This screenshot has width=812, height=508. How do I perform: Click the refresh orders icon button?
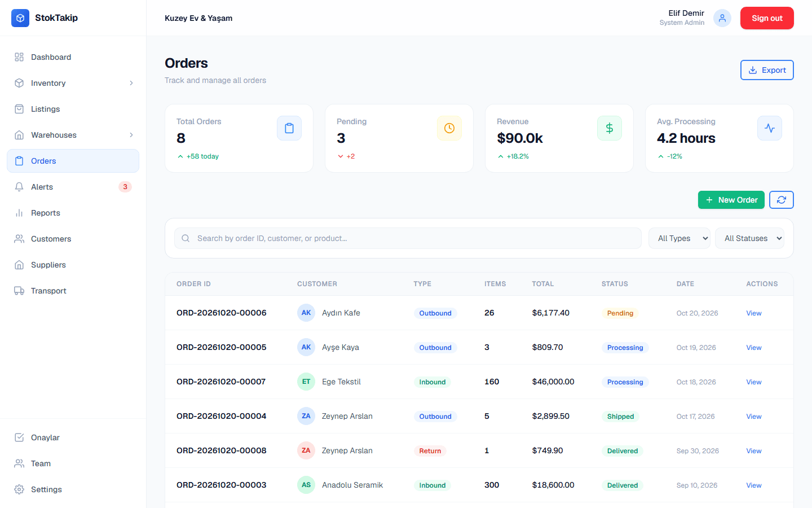coord(782,200)
